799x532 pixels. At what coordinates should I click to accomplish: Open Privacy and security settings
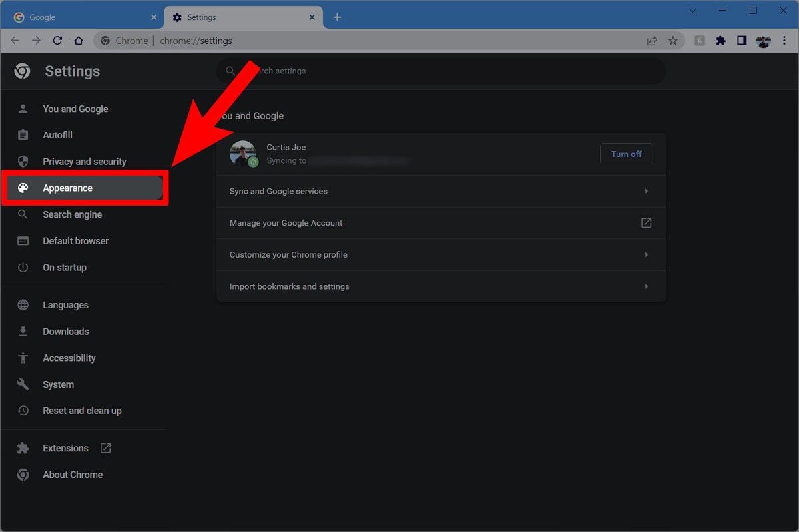pyautogui.click(x=84, y=162)
